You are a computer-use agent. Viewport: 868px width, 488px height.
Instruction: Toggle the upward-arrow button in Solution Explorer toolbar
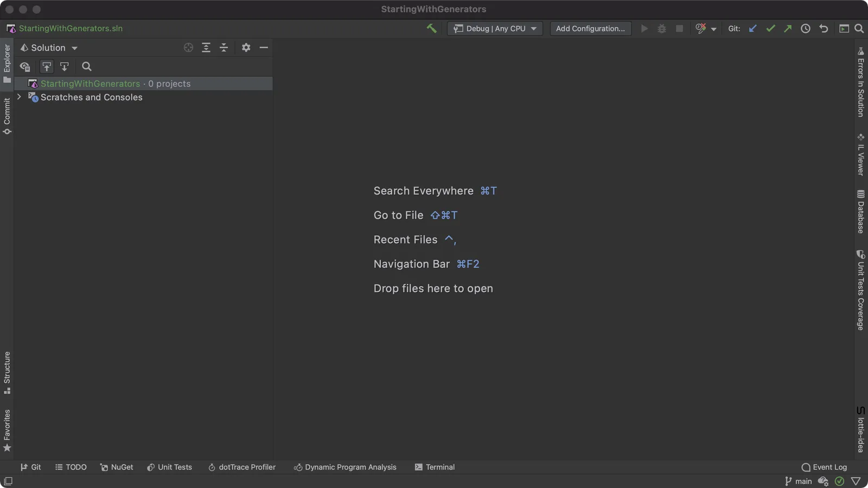47,67
